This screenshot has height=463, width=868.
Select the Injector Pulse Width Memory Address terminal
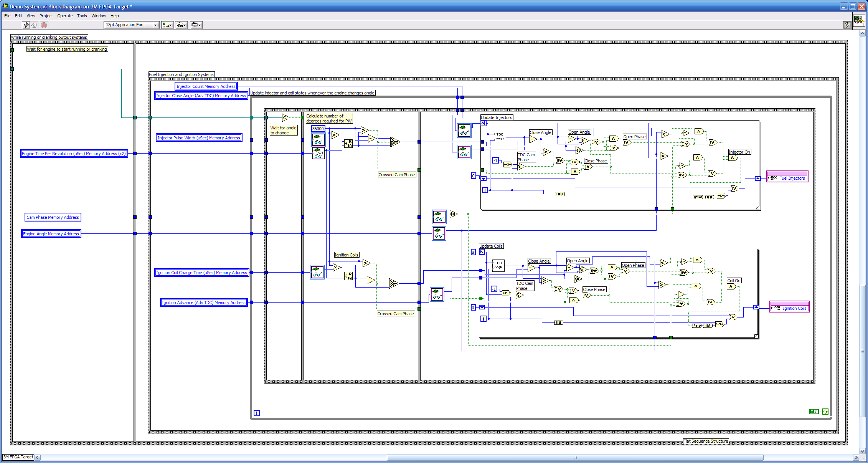pos(199,138)
